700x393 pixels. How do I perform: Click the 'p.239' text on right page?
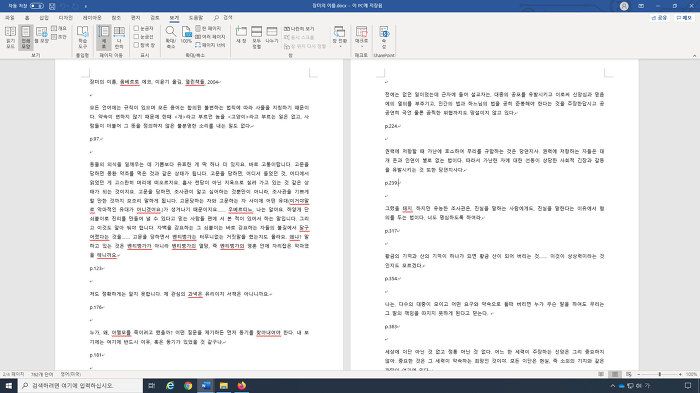coord(391,183)
